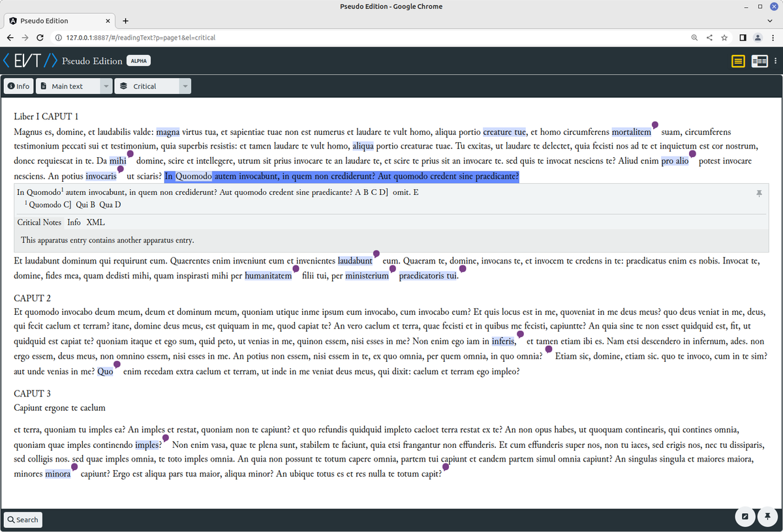Share this page from Chrome toolbar

(x=709, y=38)
